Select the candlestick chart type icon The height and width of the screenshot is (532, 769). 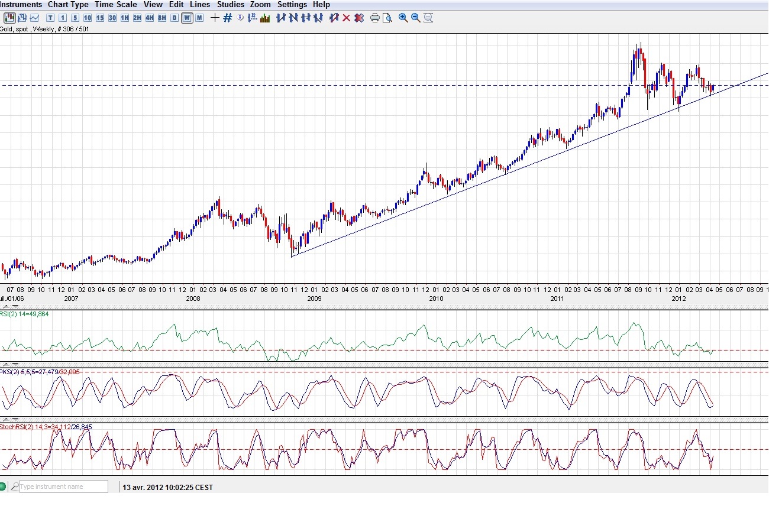pos(9,18)
